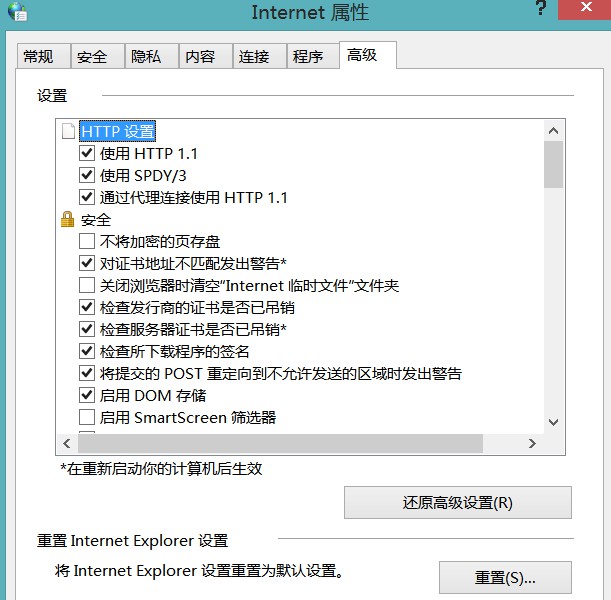
Task: Open the 内容 tab
Action: point(206,56)
